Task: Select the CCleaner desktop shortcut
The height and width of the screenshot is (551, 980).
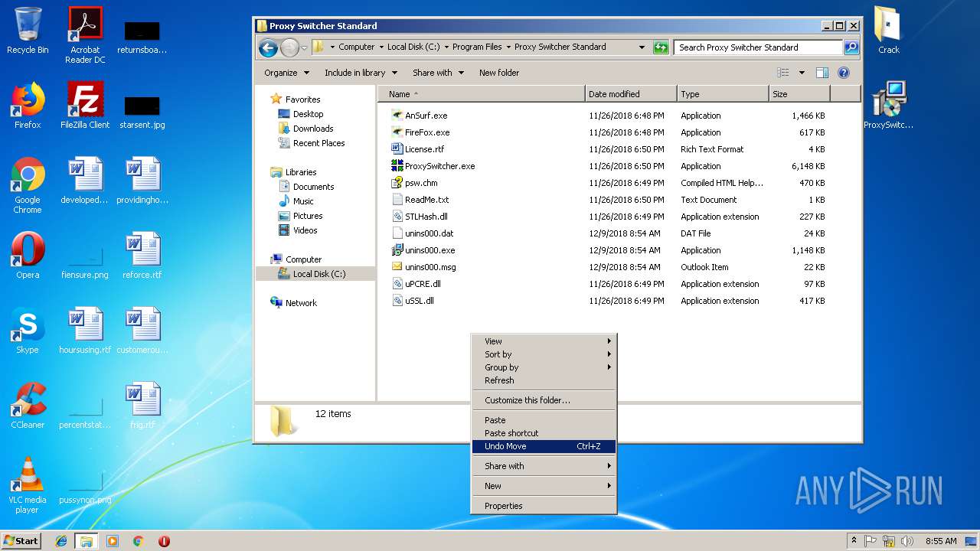Action: 28,405
